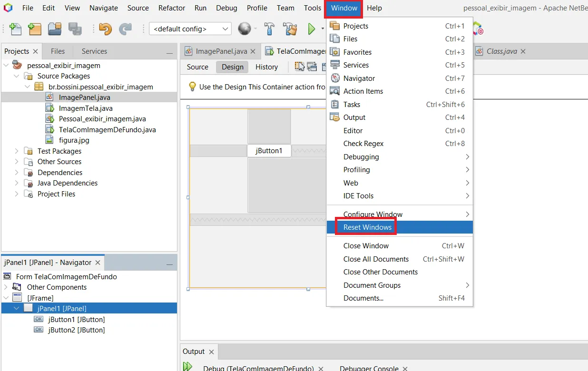Click the green rerun arrows in Output panel

coord(187,366)
